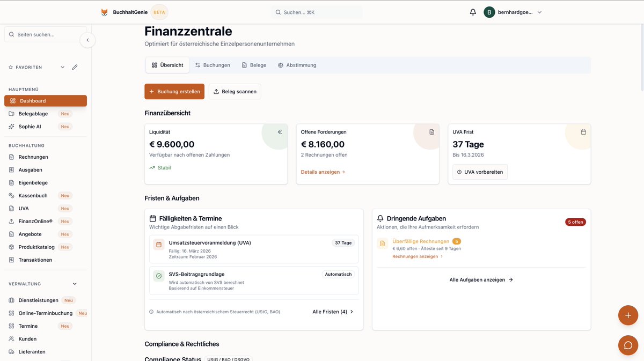Click the Überfällige Rechnungen invoice icon

click(382, 244)
